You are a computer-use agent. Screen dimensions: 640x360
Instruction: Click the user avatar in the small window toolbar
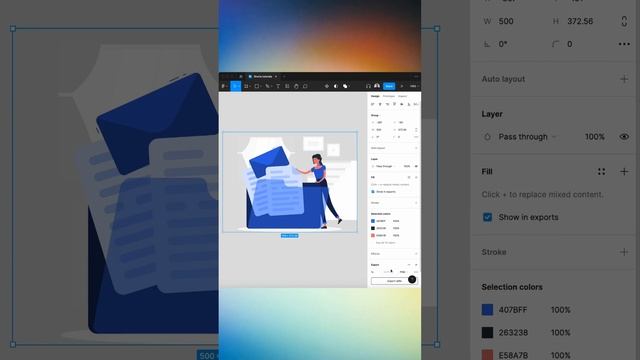point(377,86)
